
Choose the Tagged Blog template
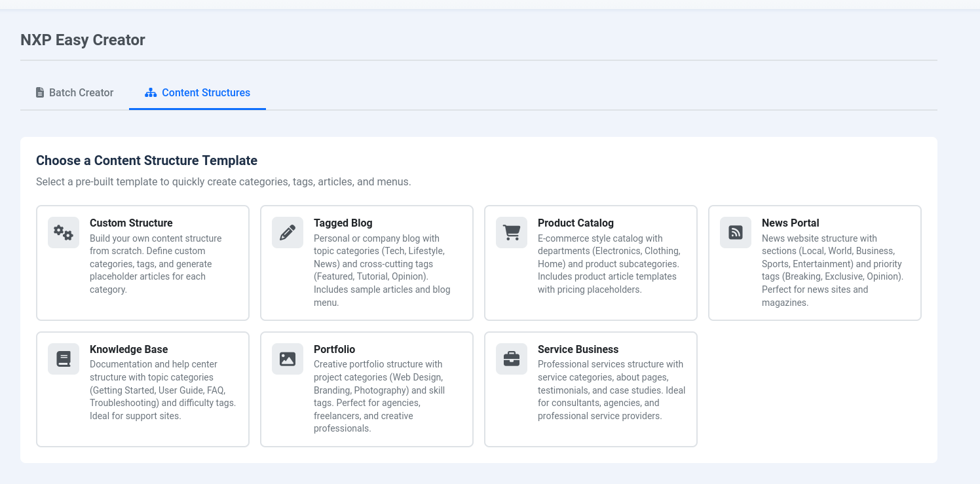[x=366, y=263]
